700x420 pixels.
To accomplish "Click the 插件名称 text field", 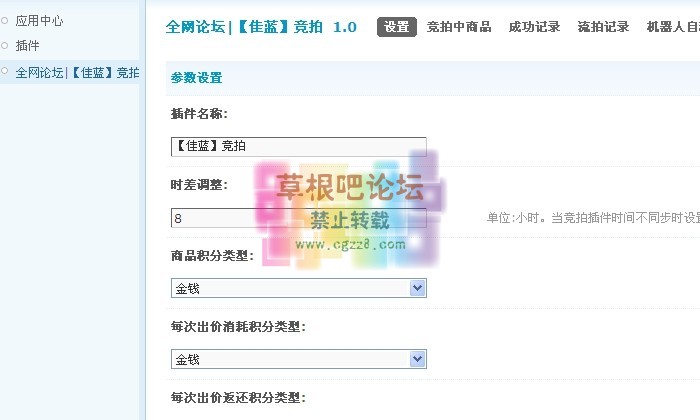I will pyautogui.click(x=299, y=146).
